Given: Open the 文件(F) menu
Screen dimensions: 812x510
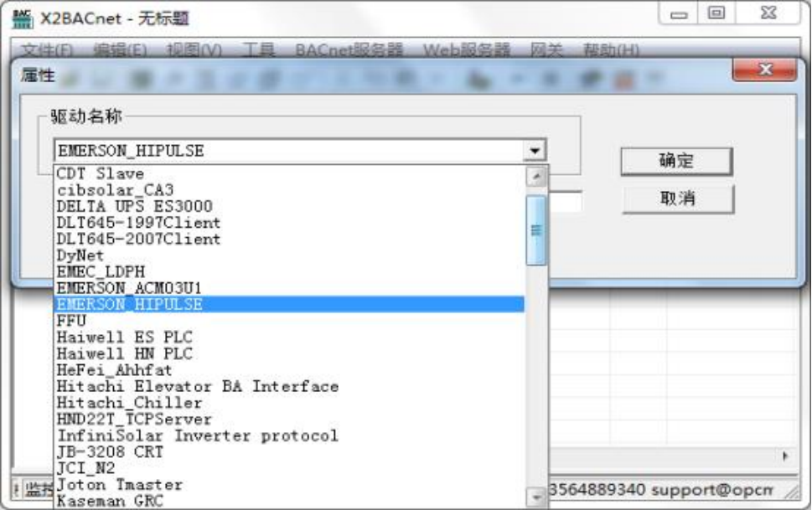Looking at the screenshot, I should pos(47,50).
